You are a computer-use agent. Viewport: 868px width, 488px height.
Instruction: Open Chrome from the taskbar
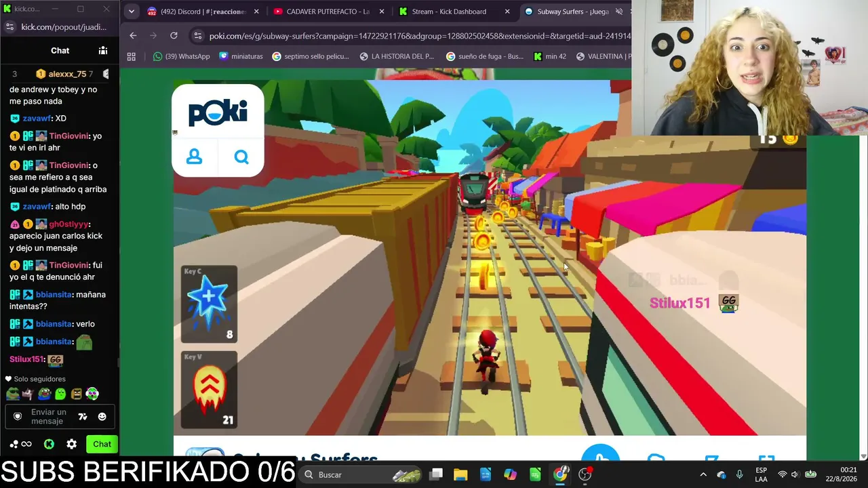click(560, 474)
